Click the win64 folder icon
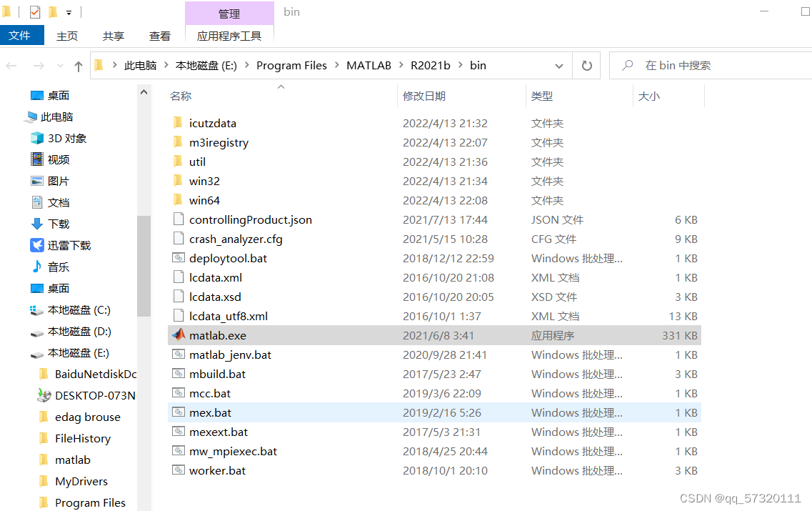812x511 pixels. point(178,199)
